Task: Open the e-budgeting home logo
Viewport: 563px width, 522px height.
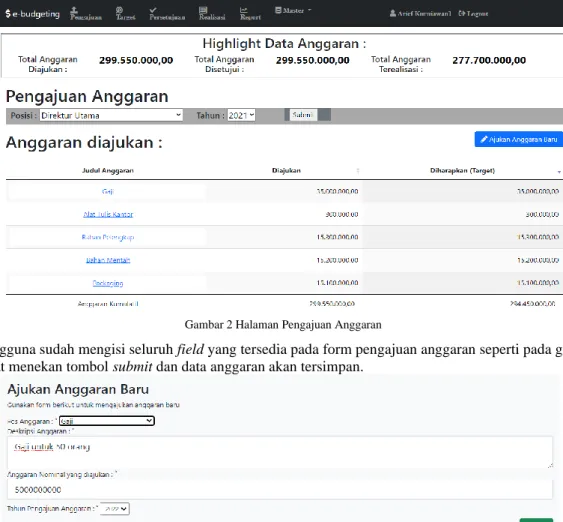Action: coord(32,14)
